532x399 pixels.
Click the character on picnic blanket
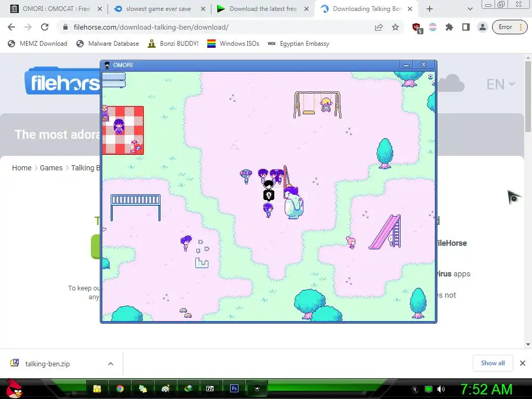pos(119,126)
